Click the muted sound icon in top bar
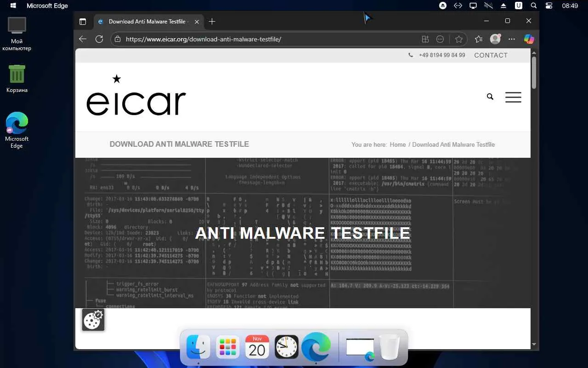 click(488, 6)
